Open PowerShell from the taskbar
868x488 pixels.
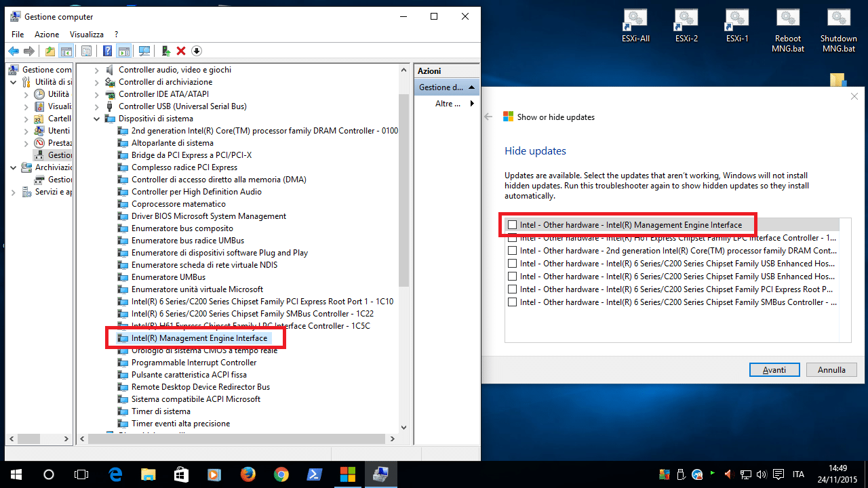[315, 474]
